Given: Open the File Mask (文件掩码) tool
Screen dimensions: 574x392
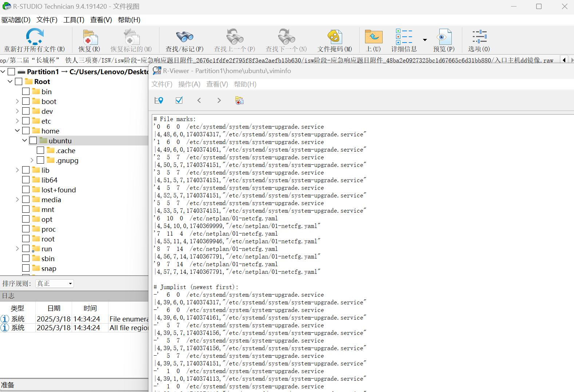Looking at the screenshot, I should [x=334, y=37].
